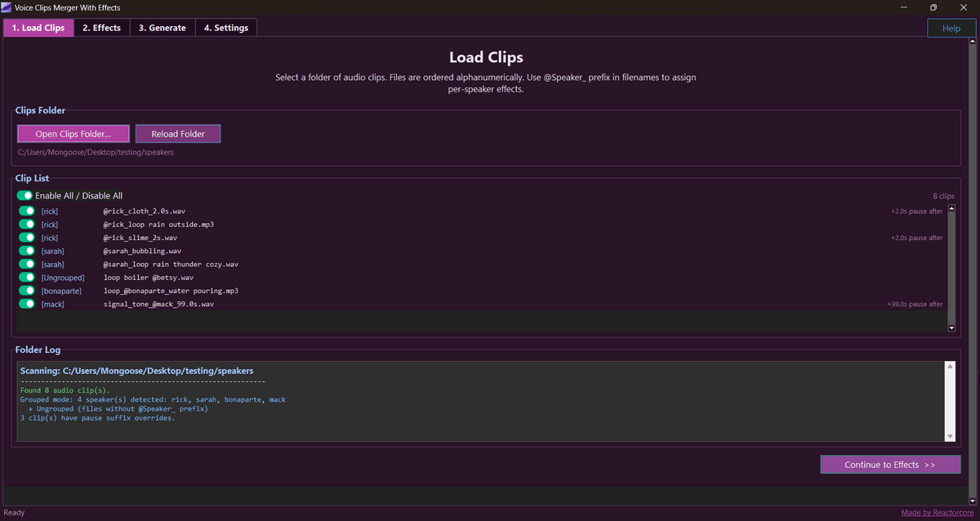This screenshot has width=980, height=521.
Task: Select the signal_tone_@mack_99.0s.wav filename
Action: coord(158,304)
